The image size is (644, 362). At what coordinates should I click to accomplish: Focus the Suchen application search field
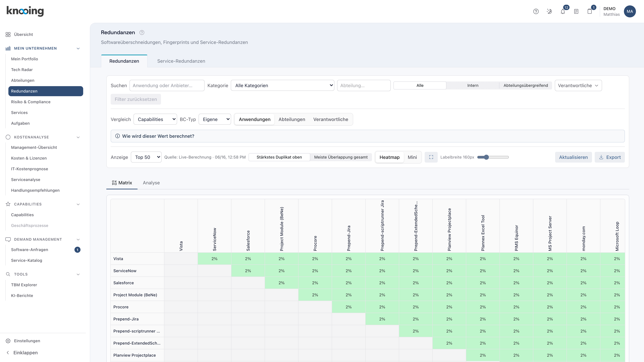[x=167, y=85]
